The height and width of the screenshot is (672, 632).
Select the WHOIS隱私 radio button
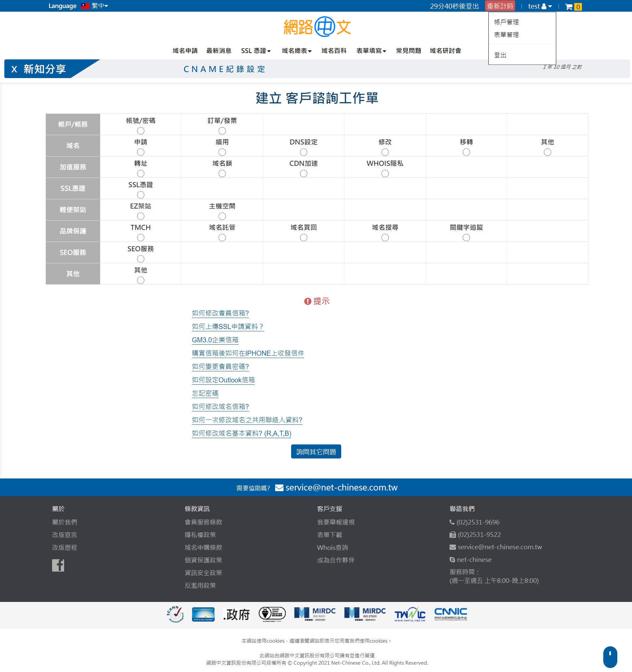[x=385, y=174]
